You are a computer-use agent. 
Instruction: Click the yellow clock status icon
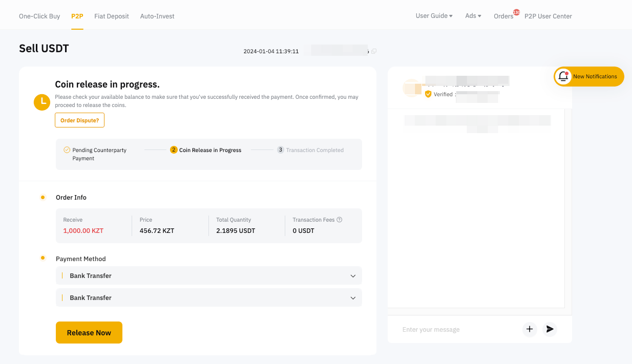click(42, 102)
